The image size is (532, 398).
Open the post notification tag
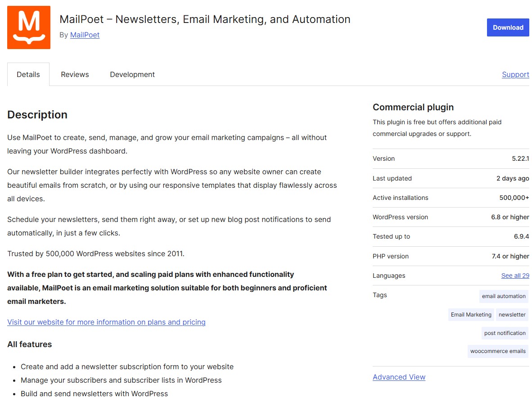[505, 333]
